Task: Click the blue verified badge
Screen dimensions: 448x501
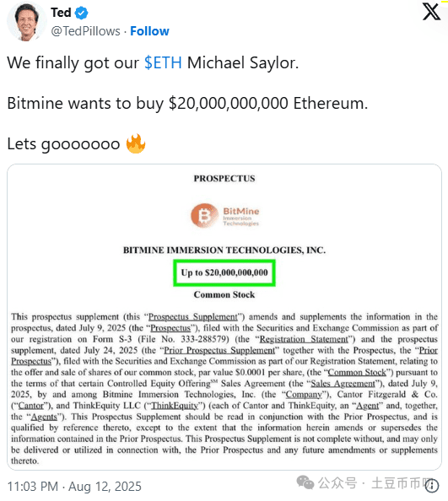Action: point(82,13)
